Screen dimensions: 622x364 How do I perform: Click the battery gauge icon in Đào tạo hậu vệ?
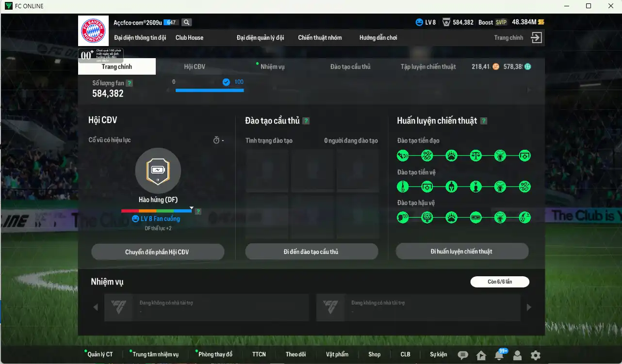click(x=476, y=218)
